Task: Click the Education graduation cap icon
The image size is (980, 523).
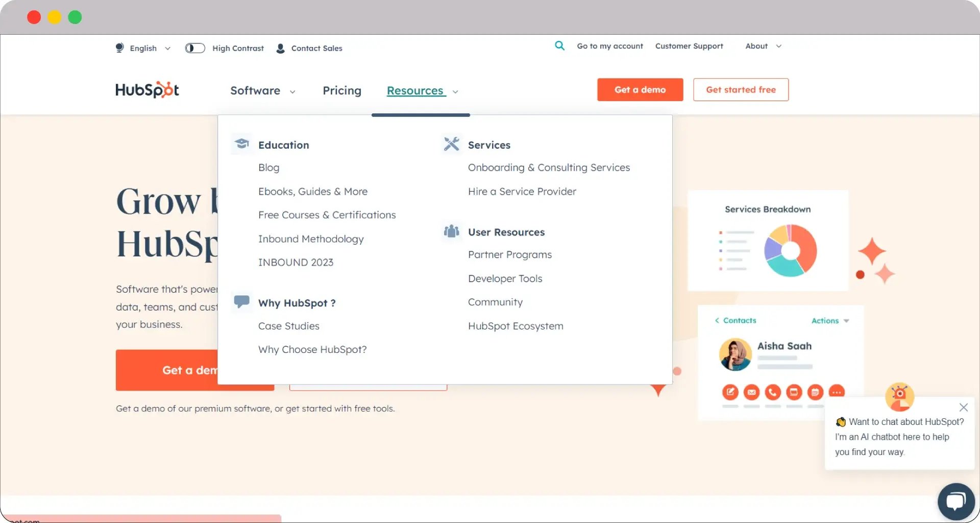Action: click(242, 145)
